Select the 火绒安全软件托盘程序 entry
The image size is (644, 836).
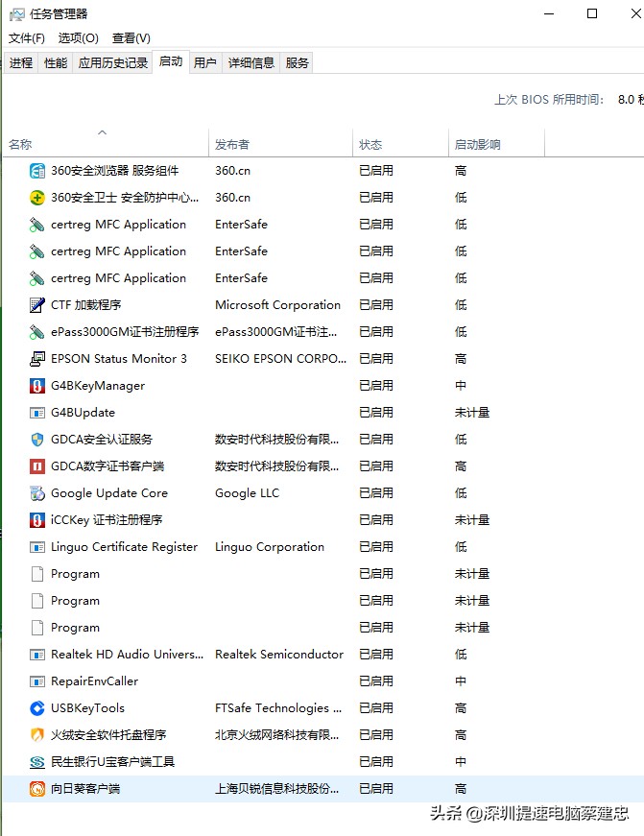tap(108, 735)
